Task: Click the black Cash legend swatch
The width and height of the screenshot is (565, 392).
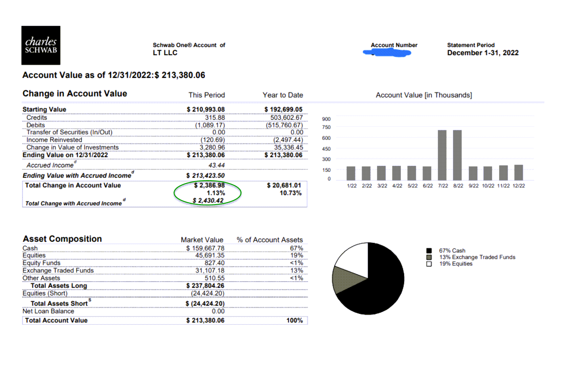Action: tap(429, 251)
